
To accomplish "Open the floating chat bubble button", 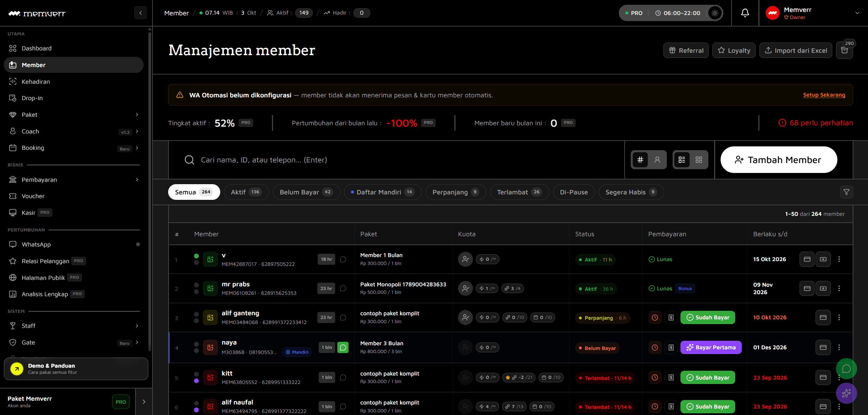I will (x=846, y=369).
